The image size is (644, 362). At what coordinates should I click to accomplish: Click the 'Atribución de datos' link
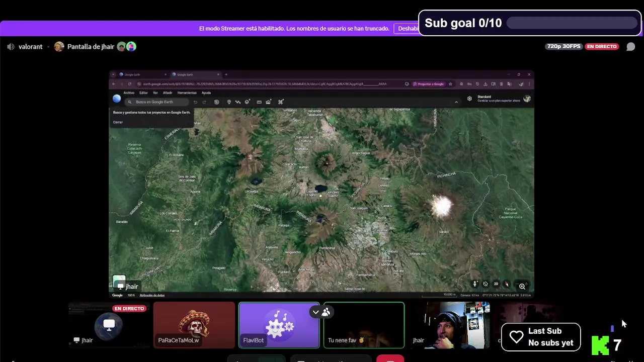click(x=152, y=295)
